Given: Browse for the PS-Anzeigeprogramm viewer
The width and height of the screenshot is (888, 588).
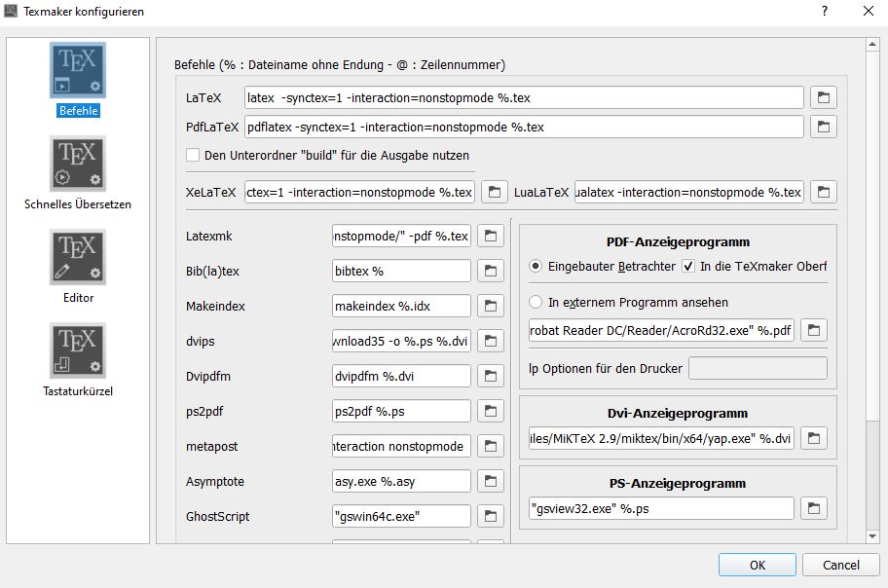Looking at the screenshot, I should (x=813, y=508).
